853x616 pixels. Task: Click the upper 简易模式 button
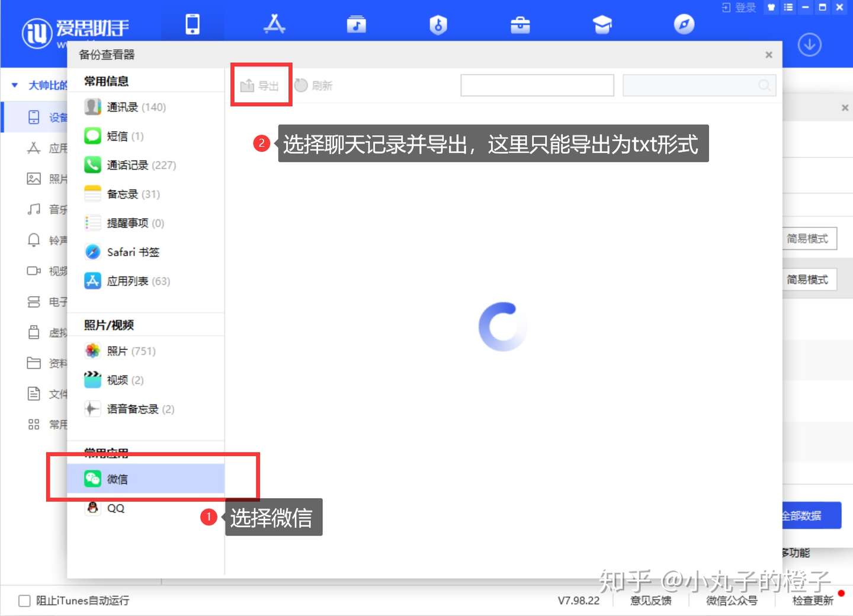tap(809, 239)
